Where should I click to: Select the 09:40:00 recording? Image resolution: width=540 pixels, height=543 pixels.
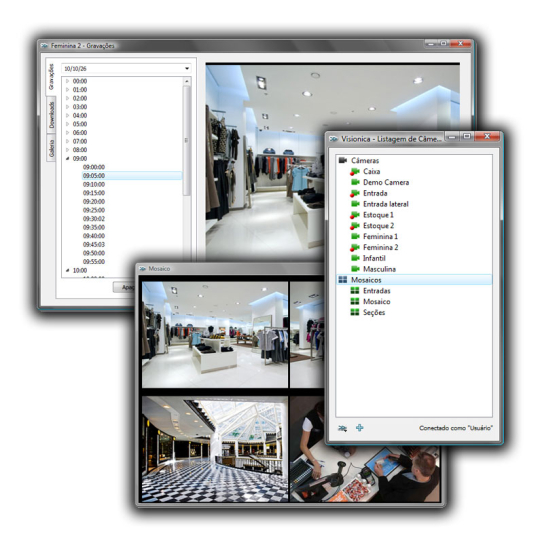tap(94, 236)
